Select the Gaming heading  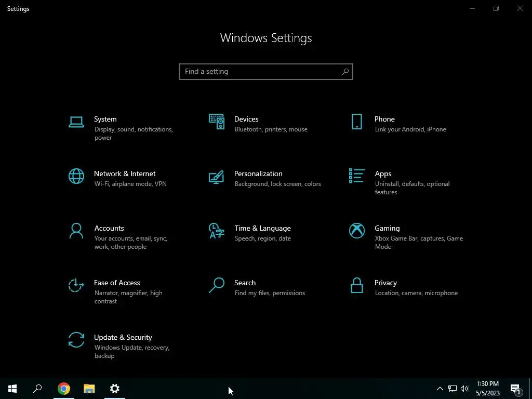387,229
